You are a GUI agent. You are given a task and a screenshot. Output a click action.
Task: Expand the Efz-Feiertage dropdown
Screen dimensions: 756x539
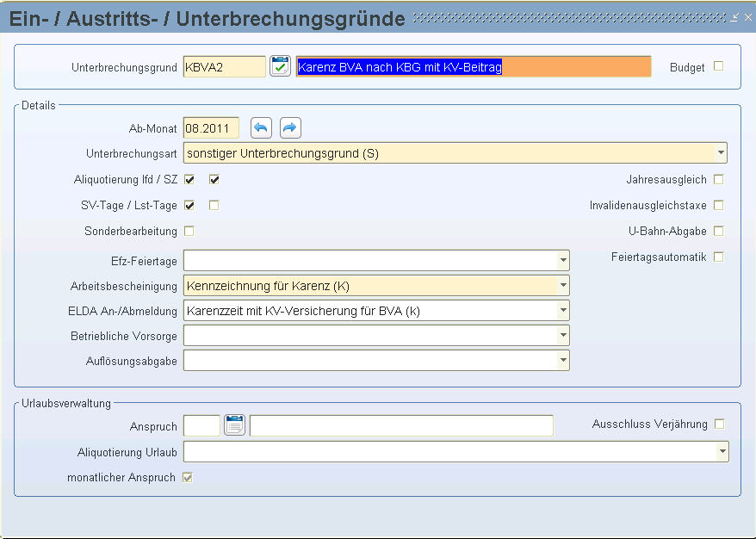(x=562, y=260)
